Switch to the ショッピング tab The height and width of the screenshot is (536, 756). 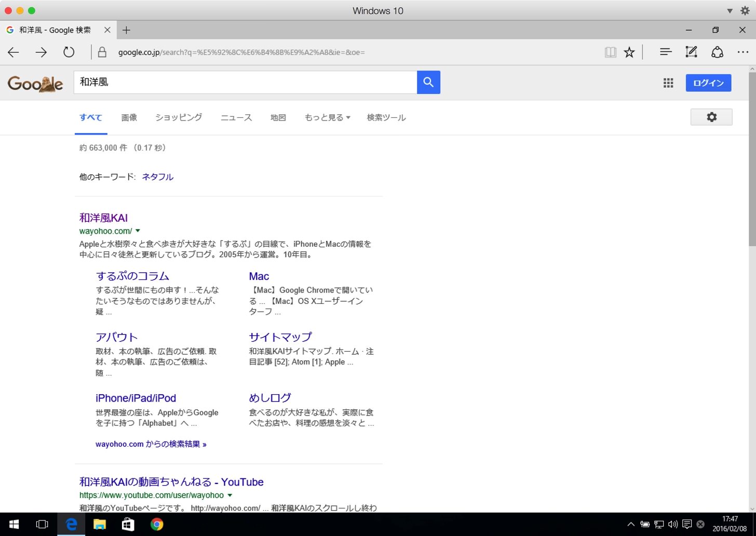[x=179, y=117]
